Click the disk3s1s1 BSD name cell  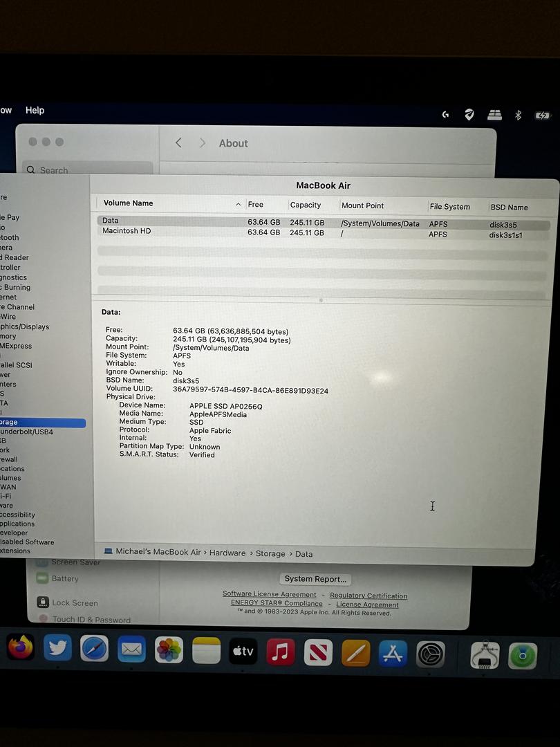505,235
